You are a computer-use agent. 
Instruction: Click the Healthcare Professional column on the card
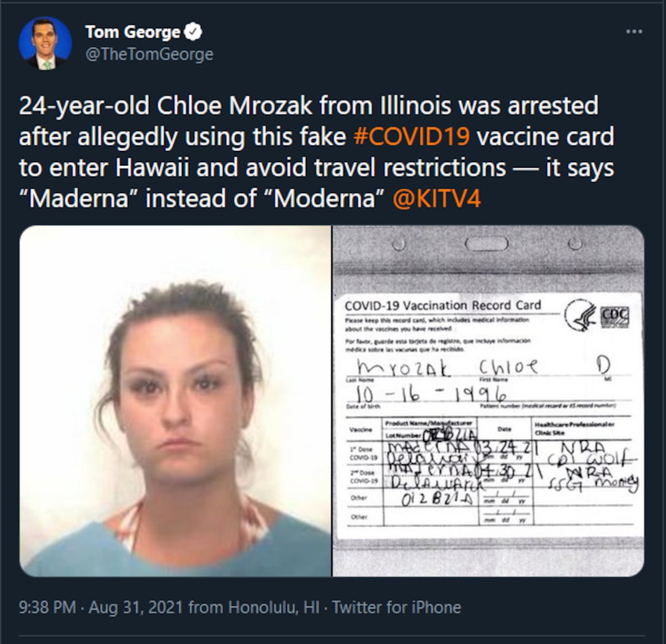coord(572,427)
